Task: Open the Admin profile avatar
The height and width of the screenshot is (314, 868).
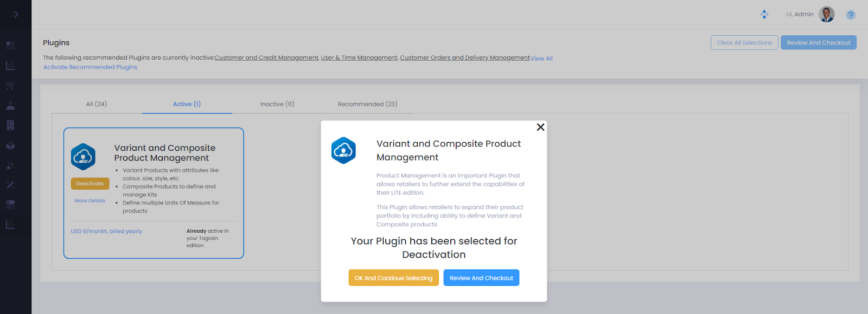Action: pyautogui.click(x=826, y=14)
